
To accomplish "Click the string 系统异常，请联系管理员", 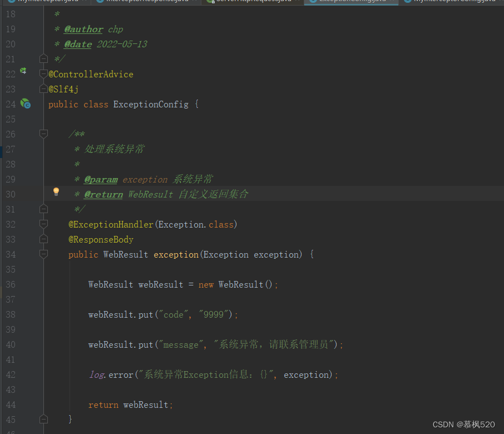I will coord(274,344).
